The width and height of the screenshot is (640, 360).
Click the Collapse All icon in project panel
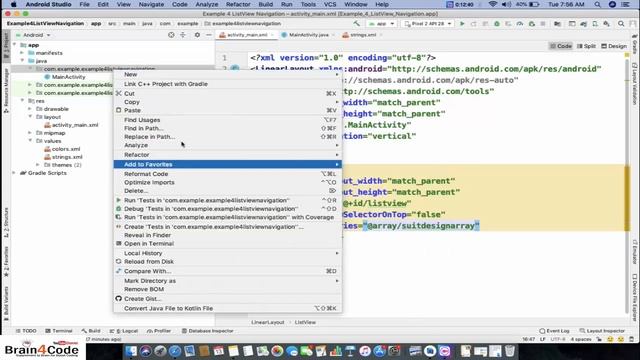click(183, 35)
